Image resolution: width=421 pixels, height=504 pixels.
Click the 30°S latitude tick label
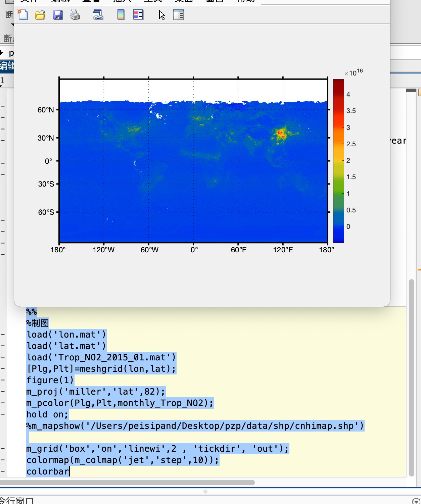coord(46,184)
